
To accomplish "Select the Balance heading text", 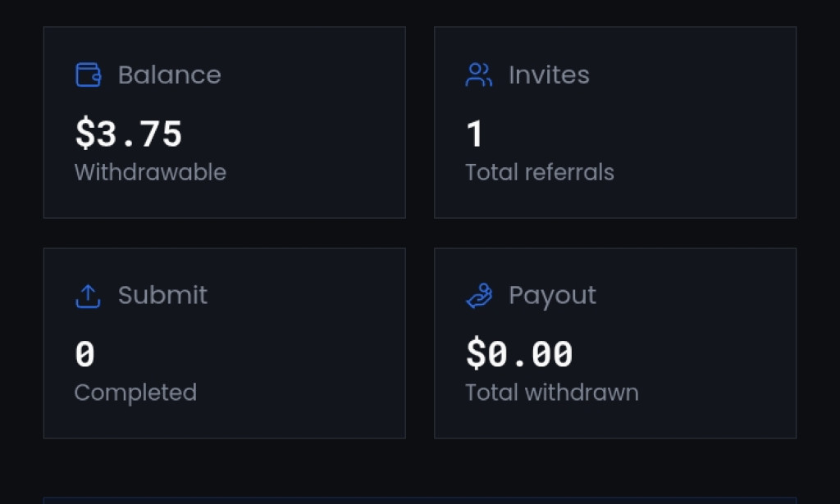I will [169, 75].
